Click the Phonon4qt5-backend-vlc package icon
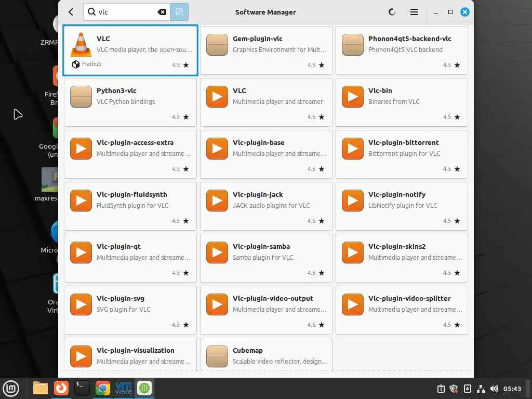The image size is (532, 399). (353, 45)
